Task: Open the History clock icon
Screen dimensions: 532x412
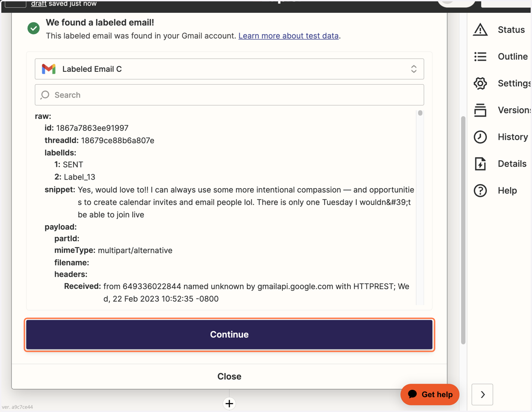Action: click(480, 137)
